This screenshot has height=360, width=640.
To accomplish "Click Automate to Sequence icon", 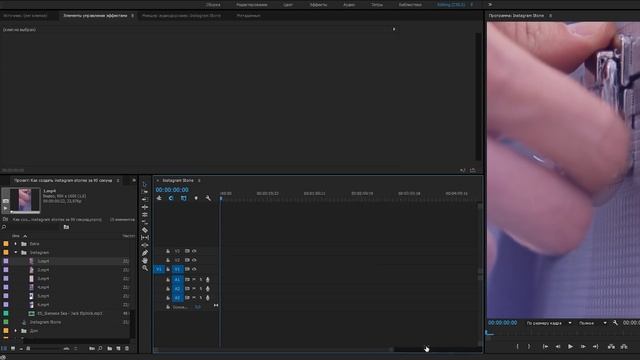I will tap(92, 349).
